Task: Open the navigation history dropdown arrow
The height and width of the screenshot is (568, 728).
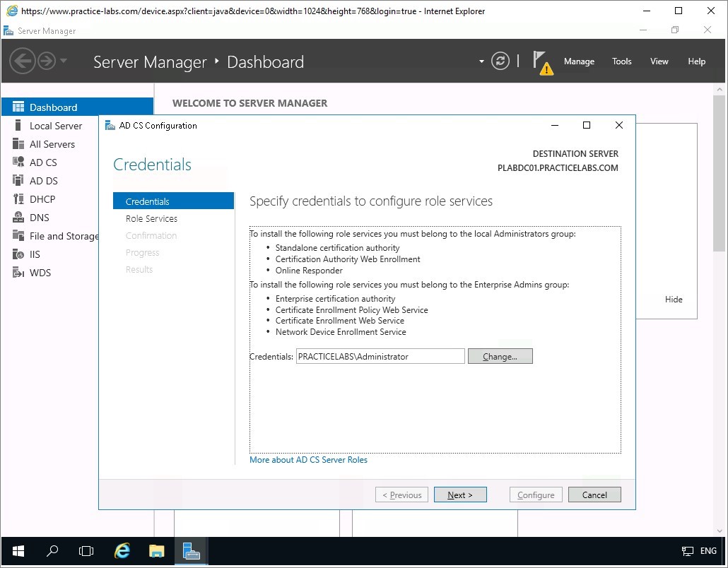Action: pos(64,61)
